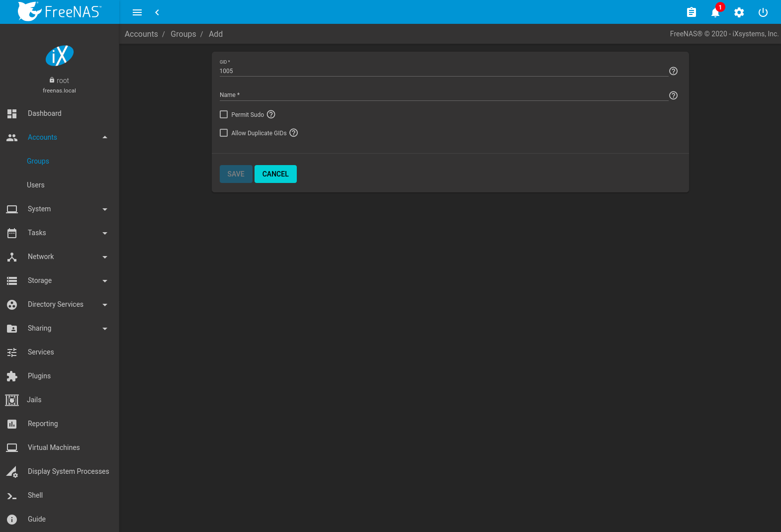The width and height of the screenshot is (781, 532).
Task: Click the GID field help icon
Action: 673,71
